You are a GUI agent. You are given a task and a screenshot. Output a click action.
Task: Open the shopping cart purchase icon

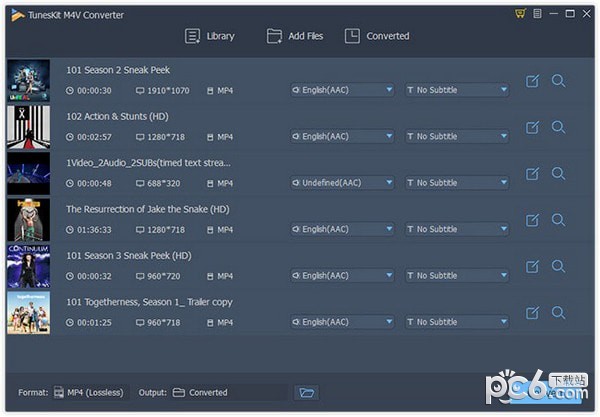pyautogui.click(x=520, y=14)
